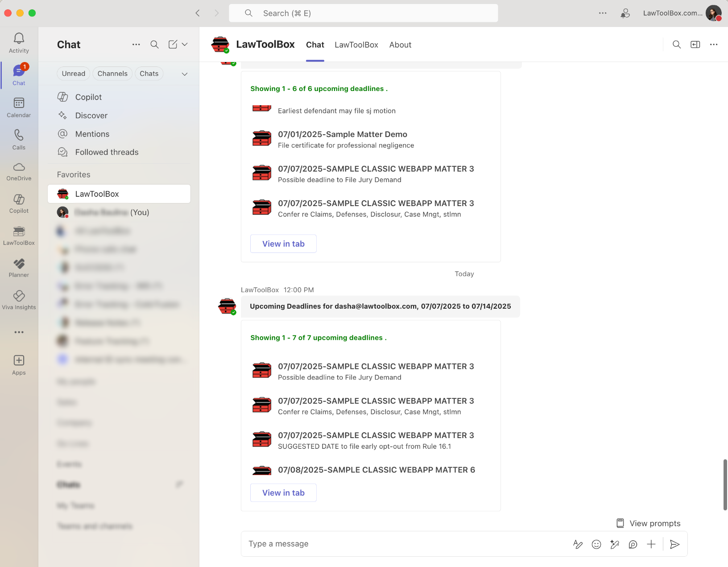Open Copilot in the app bar
The width and height of the screenshot is (728, 567).
[x=19, y=204]
